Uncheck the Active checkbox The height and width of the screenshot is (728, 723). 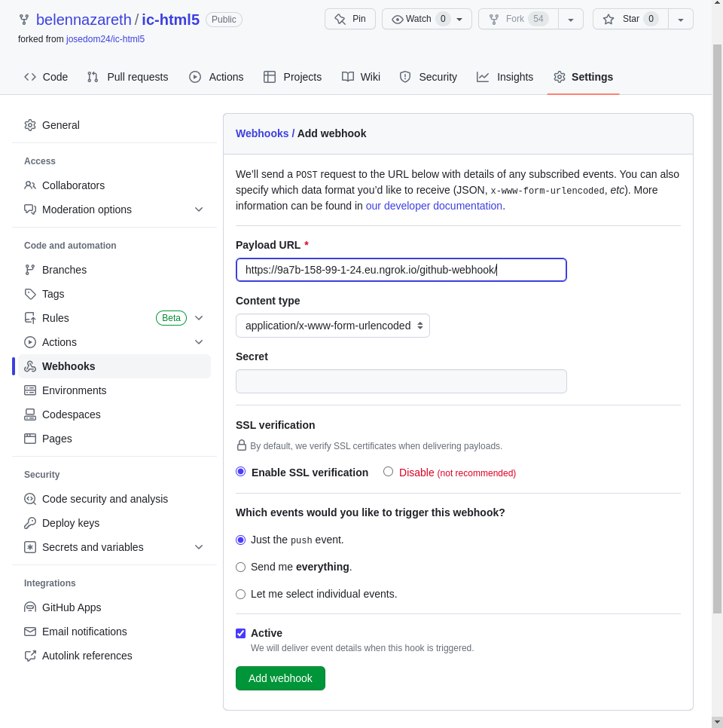[x=241, y=633]
